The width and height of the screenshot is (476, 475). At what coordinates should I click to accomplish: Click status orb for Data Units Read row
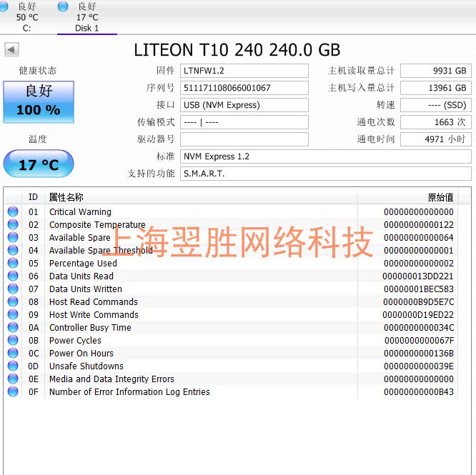pos(13,276)
